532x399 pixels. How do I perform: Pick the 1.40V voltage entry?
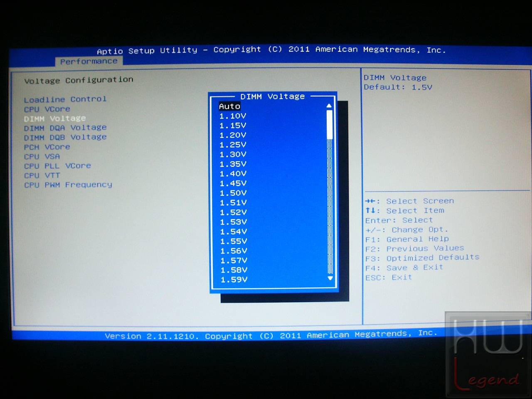coord(233,173)
